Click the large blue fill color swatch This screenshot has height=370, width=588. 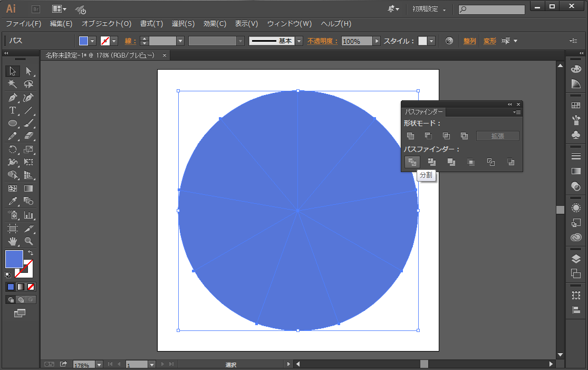pos(14,259)
